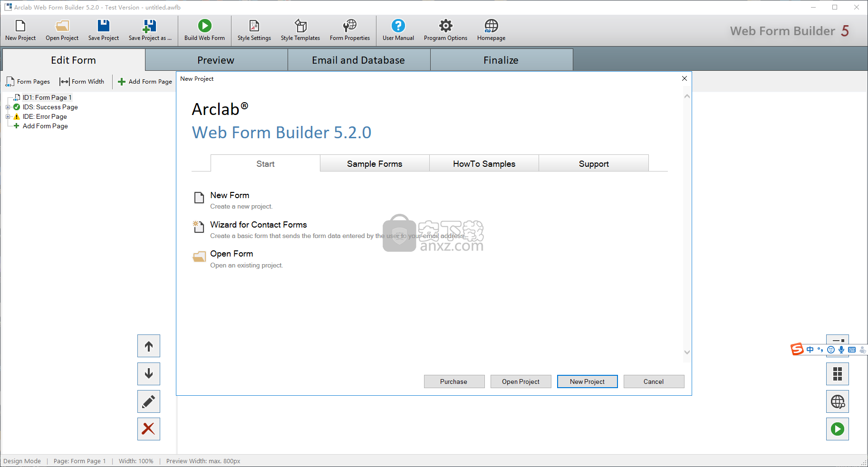
Task: Click the Wizard for Contact Forms icon
Action: pyautogui.click(x=199, y=227)
